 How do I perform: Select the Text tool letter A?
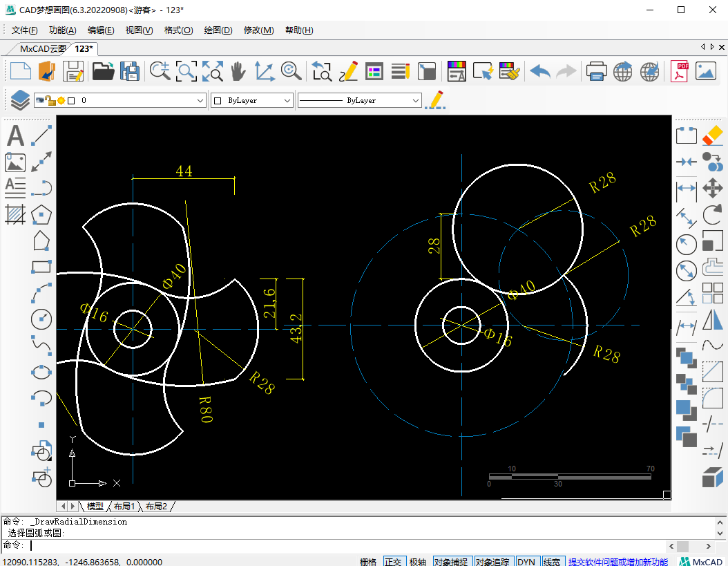pyautogui.click(x=15, y=136)
